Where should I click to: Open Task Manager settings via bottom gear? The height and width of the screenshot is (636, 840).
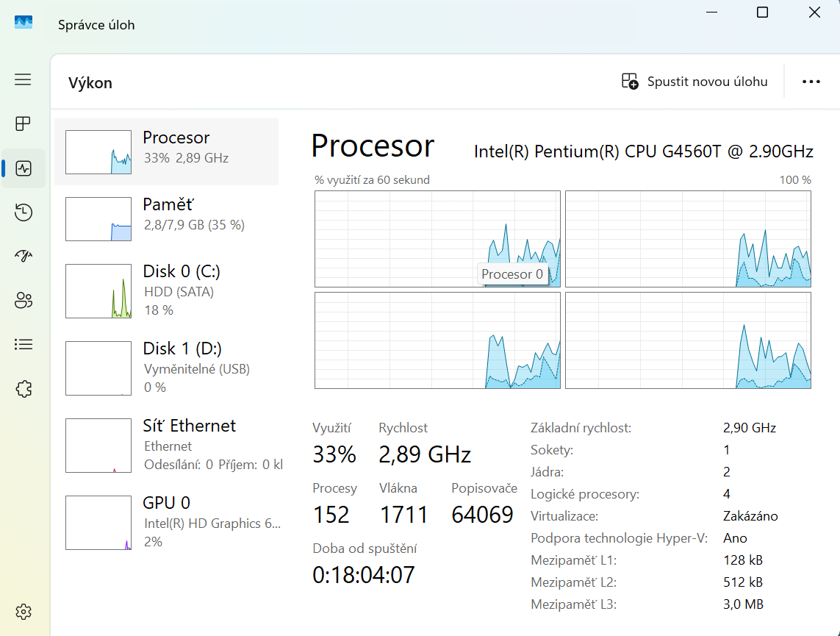pos(23,611)
